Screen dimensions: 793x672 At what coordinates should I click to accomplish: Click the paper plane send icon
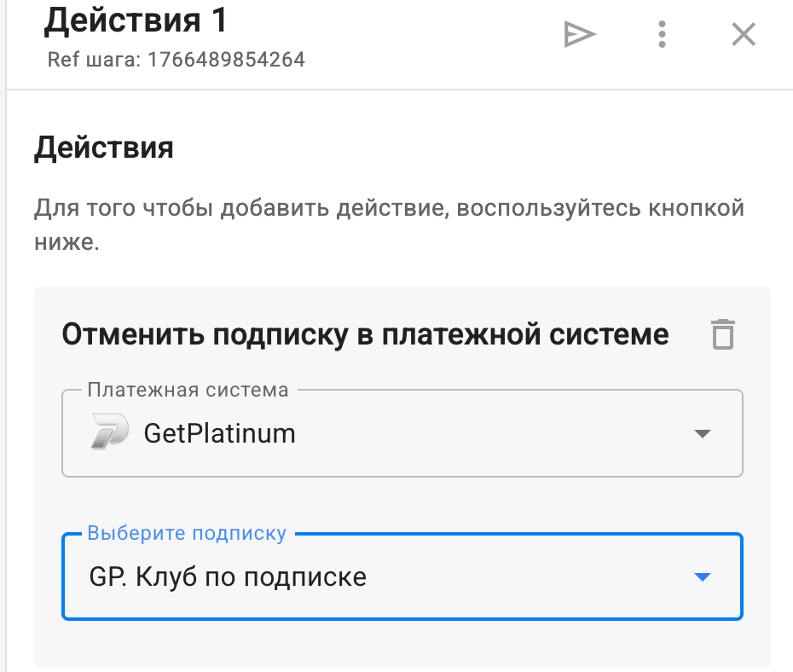(x=580, y=34)
